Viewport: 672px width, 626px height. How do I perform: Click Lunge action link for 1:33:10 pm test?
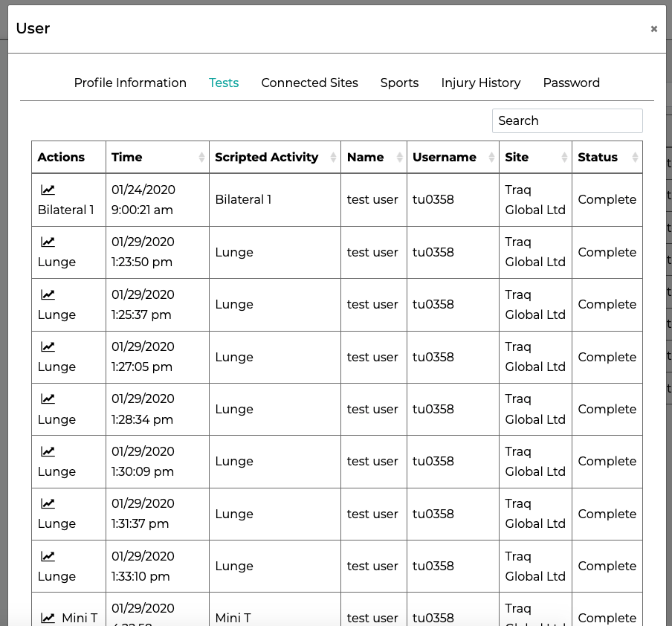tap(56, 576)
